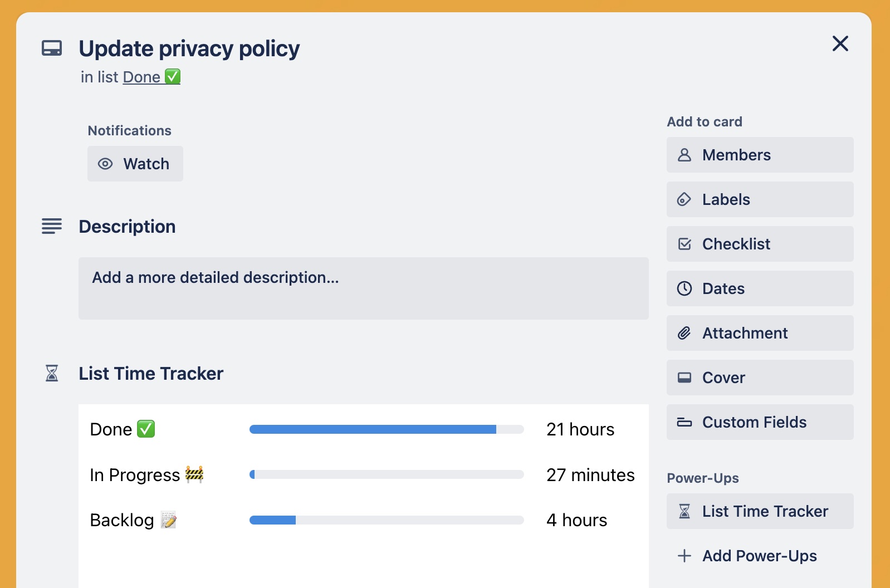890x588 pixels.
Task: Close the Update privacy policy card
Action: point(840,43)
